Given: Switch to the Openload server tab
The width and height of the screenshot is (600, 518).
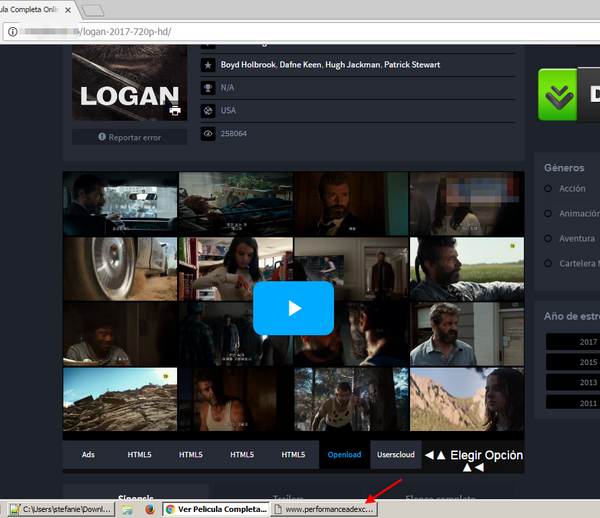Looking at the screenshot, I should coord(344,455).
